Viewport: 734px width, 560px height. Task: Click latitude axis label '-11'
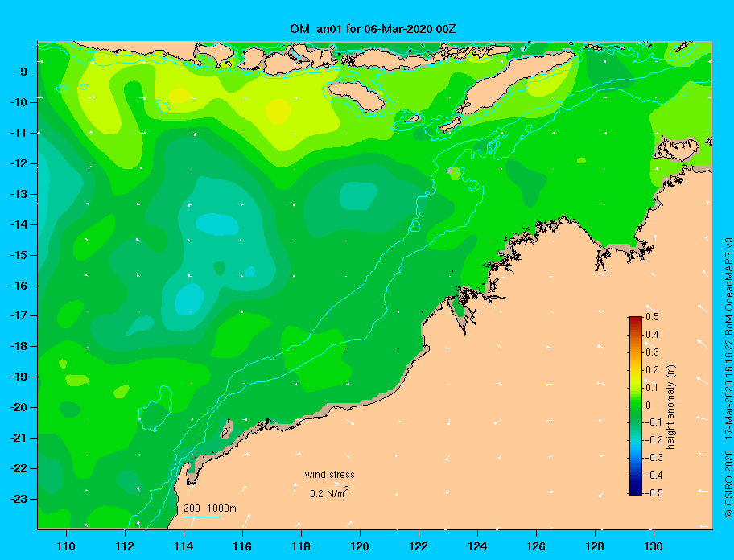[19, 133]
